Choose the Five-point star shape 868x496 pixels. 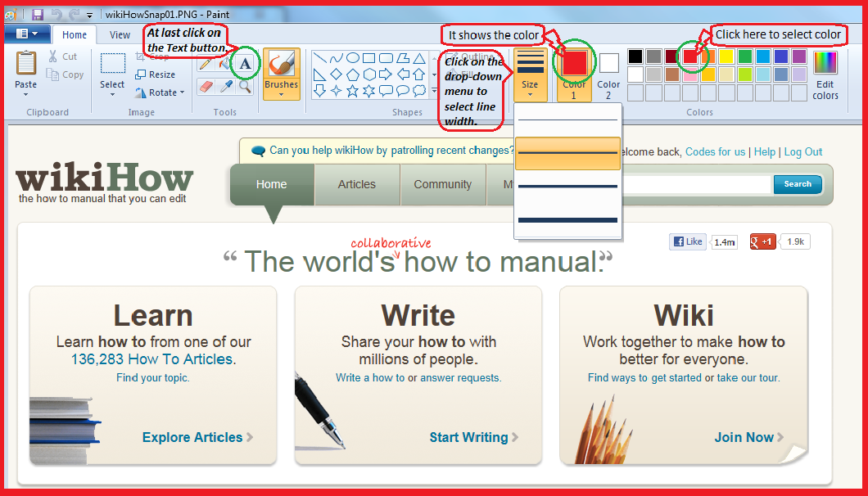point(353,90)
